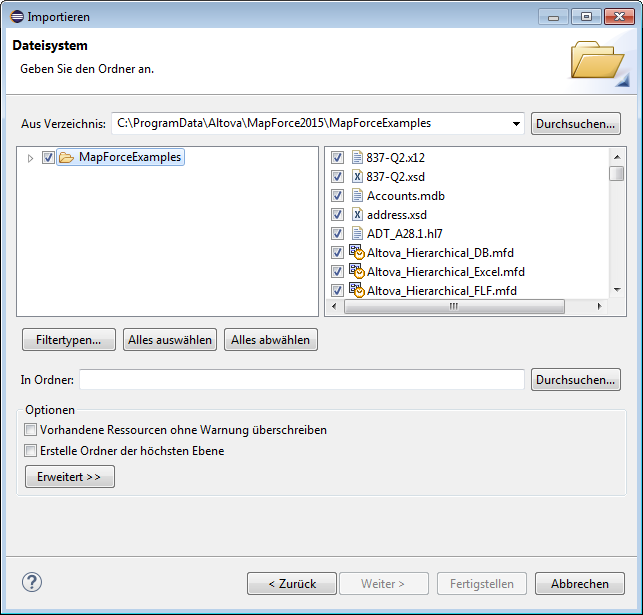The width and height of the screenshot is (643, 615).
Task: Uncheck the 837-Q2.xsd checkbox
Action: [x=337, y=177]
